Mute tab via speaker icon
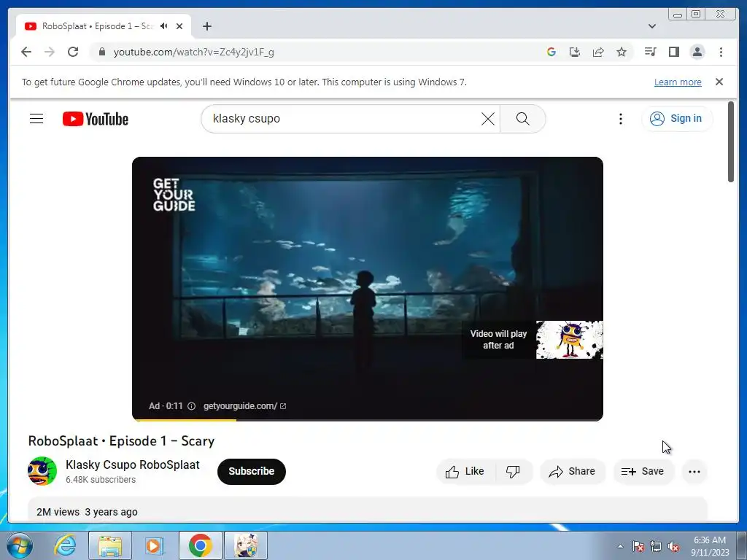The height and width of the screenshot is (560, 747). coord(164,26)
